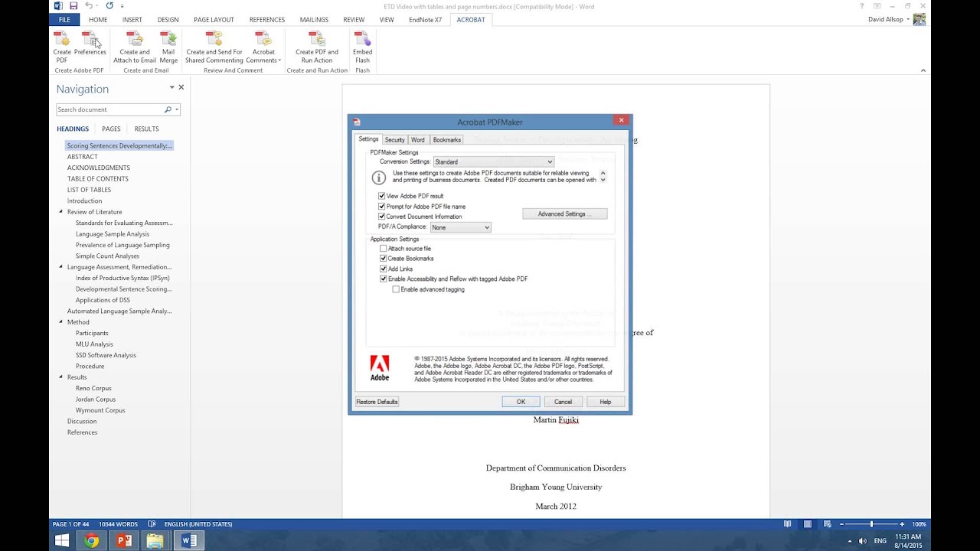980x551 pixels.
Task: Switch to Read Mode view icon
Action: pos(788,524)
